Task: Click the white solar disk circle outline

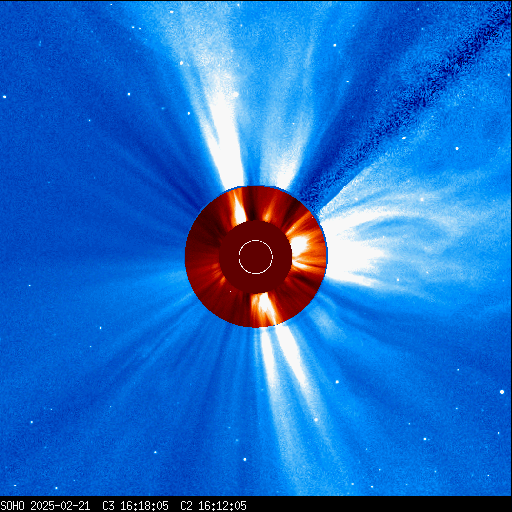Action: (256, 257)
